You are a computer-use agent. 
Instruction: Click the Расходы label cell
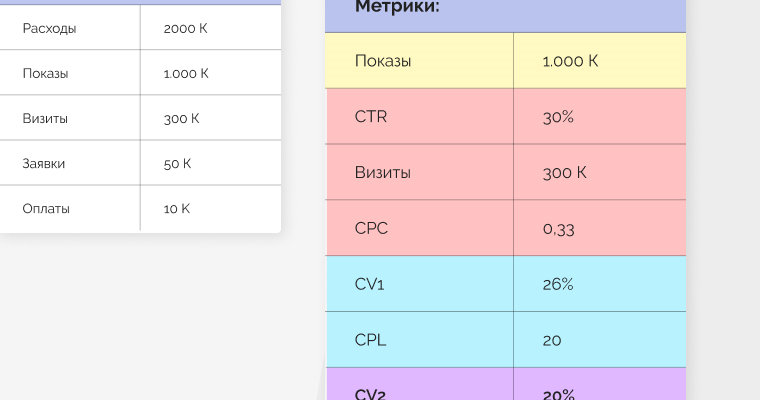coord(49,28)
